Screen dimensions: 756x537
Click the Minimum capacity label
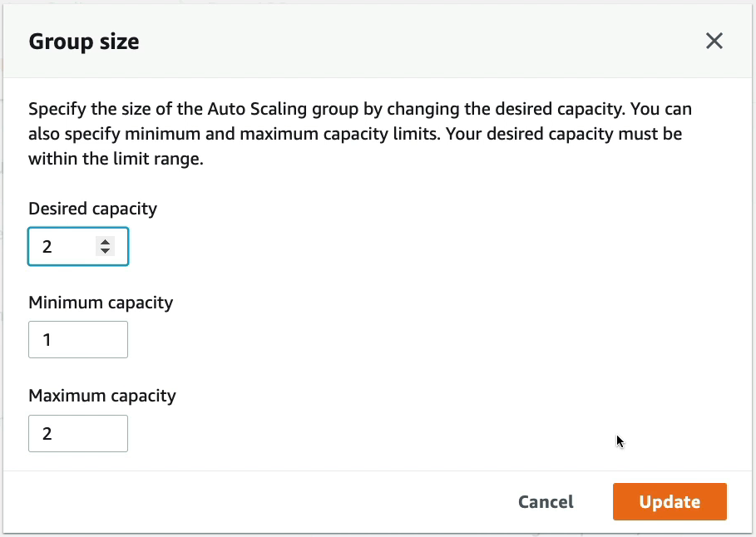click(x=101, y=303)
